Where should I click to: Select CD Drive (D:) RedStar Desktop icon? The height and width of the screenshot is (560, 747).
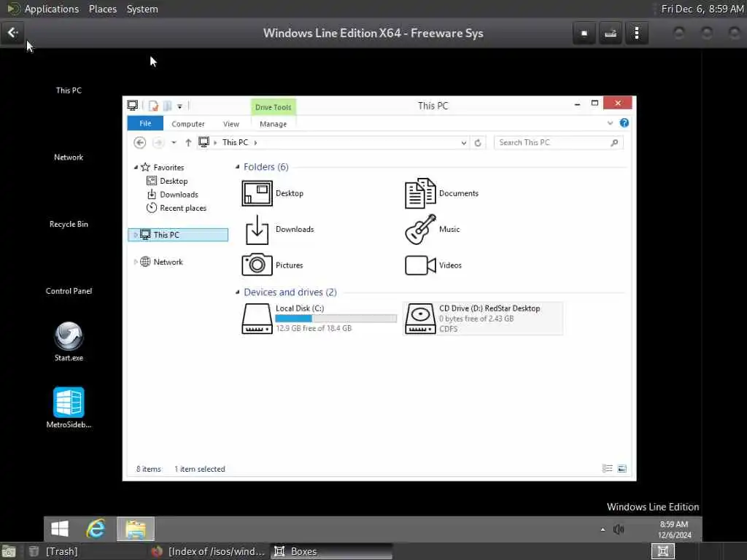419,319
